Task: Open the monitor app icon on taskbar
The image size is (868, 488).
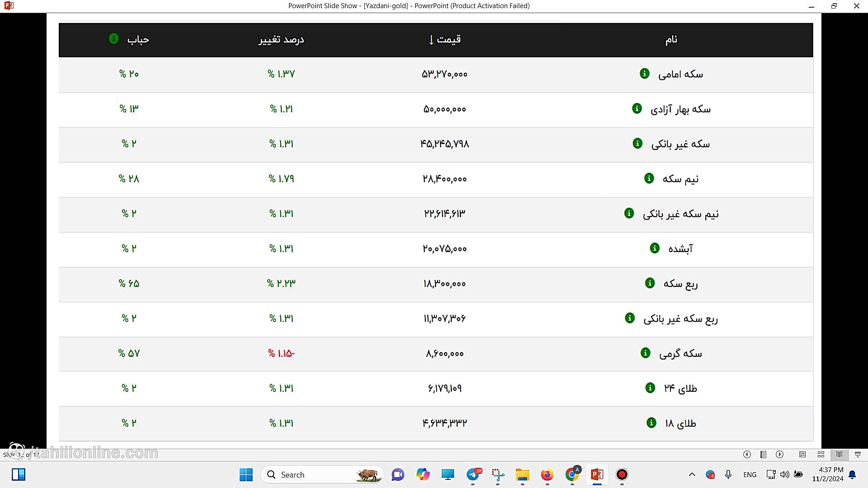Action: 448,474
